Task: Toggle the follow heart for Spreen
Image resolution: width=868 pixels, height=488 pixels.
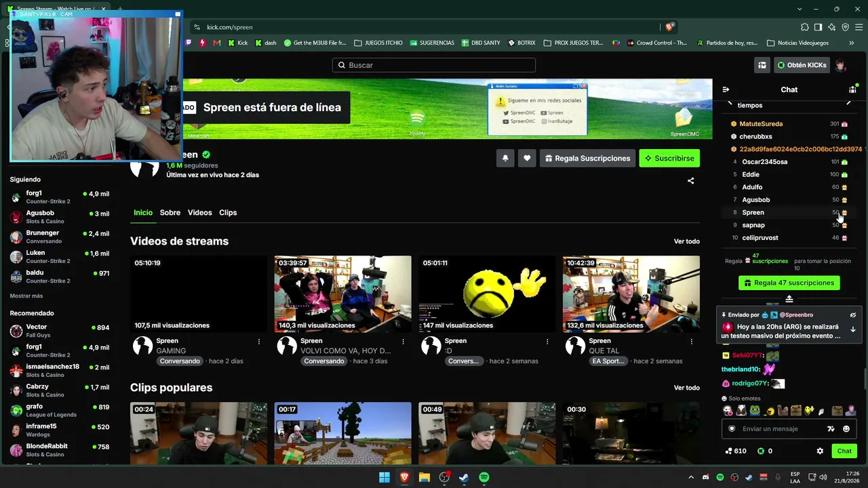Action: [x=527, y=159]
